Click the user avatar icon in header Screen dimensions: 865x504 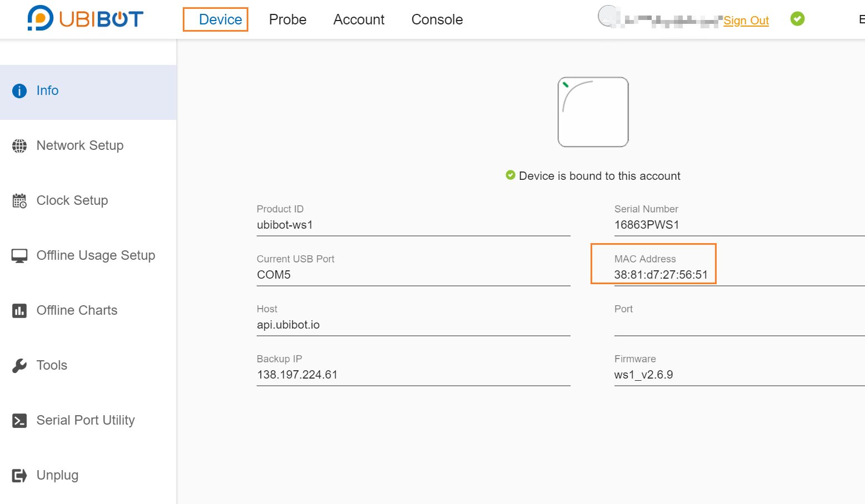pyautogui.click(x=608, y=16)
